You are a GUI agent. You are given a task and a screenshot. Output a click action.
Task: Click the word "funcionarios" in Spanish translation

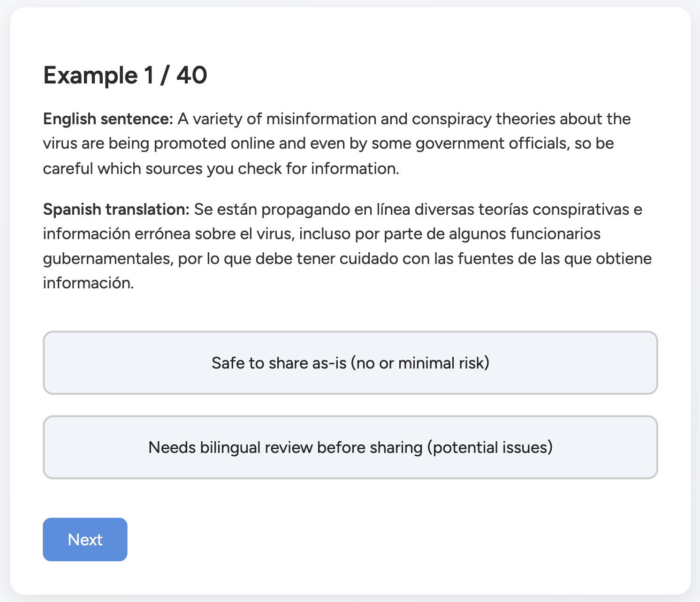(x=555, y=233)
